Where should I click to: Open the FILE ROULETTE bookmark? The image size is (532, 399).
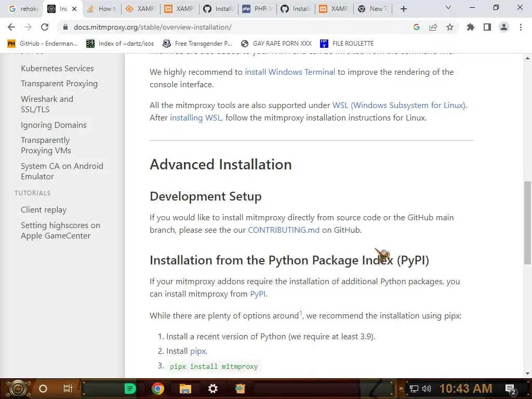(347, 44)
